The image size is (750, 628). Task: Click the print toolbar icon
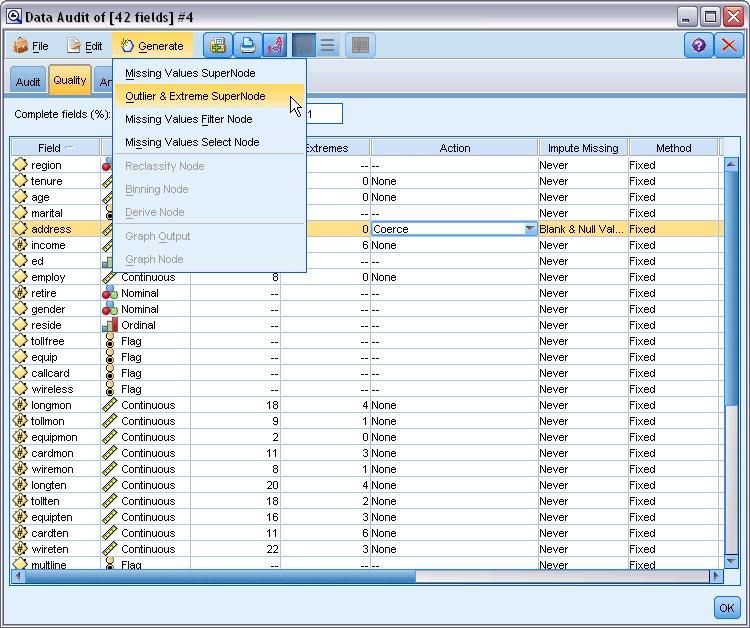247,46
